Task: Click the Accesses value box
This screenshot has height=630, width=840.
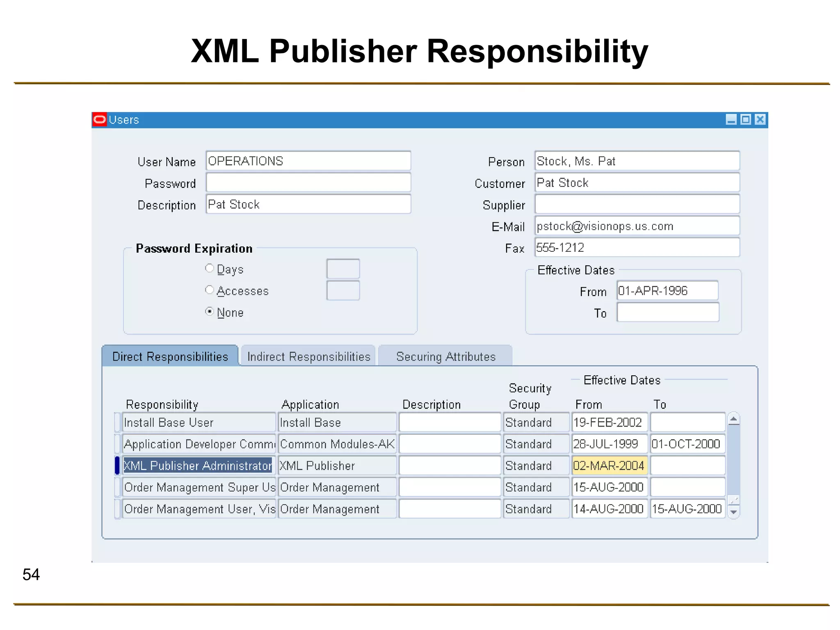Action: [343, 290]
